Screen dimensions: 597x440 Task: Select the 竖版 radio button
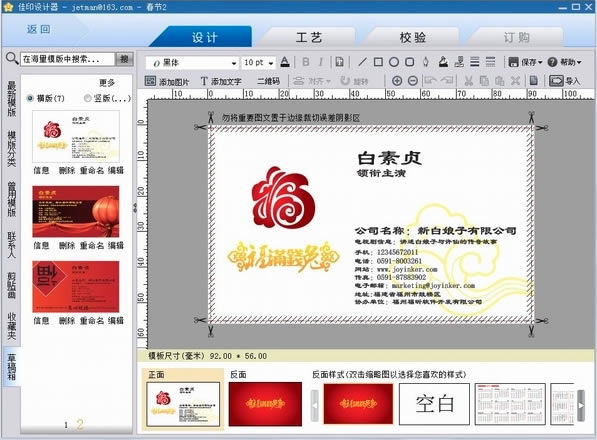87,98
